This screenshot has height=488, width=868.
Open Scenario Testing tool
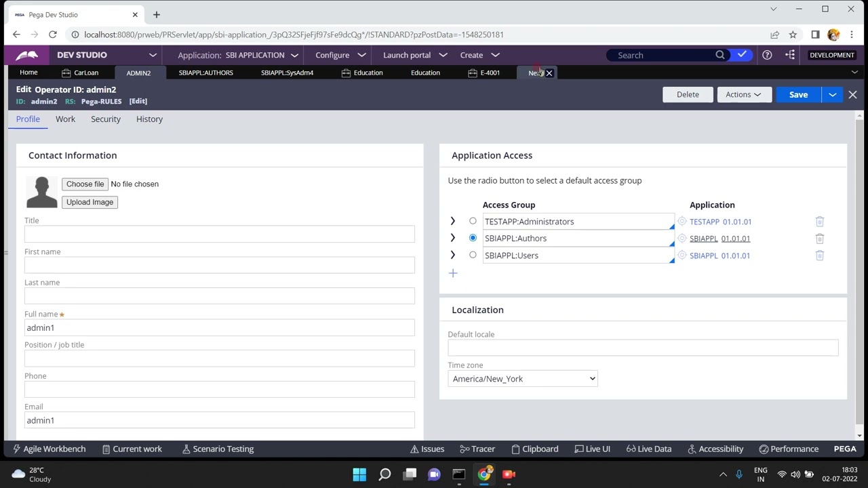pyautogui.click(x=218, y=449)
